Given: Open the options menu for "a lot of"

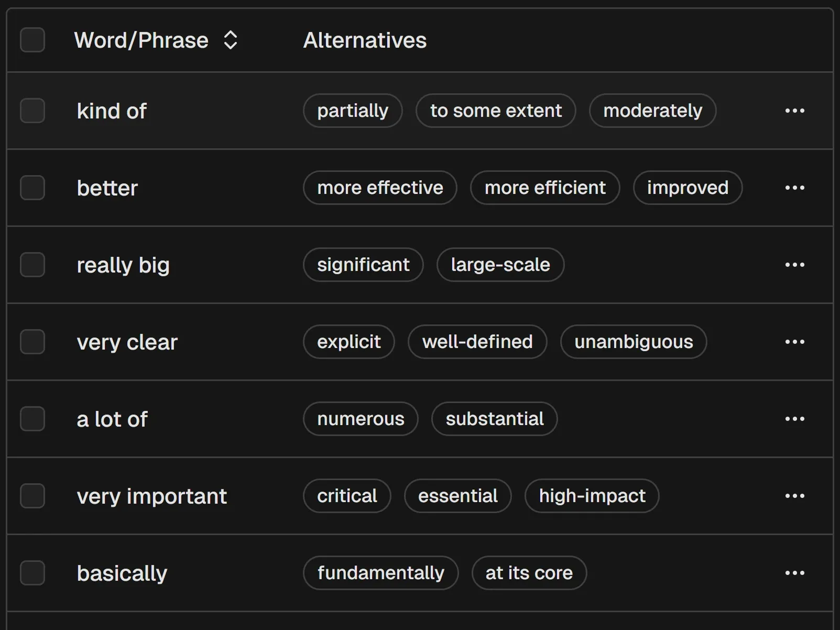Looking at the screenshot, I should 795,419.
